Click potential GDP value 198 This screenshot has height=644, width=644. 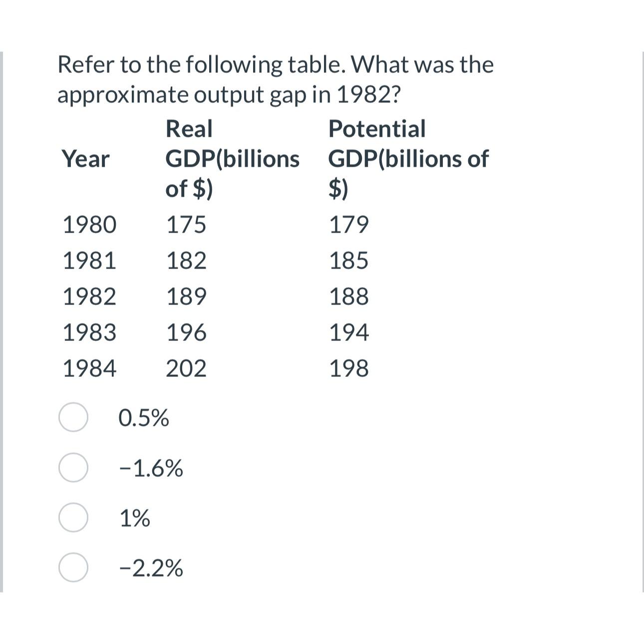pos(349,368)
